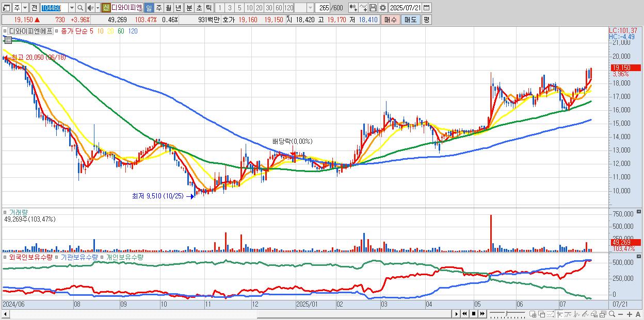The height and width of the screenshot is (320, 644).
Task: Click the stock search magnifier icon
Action: (x=80, y=8)
